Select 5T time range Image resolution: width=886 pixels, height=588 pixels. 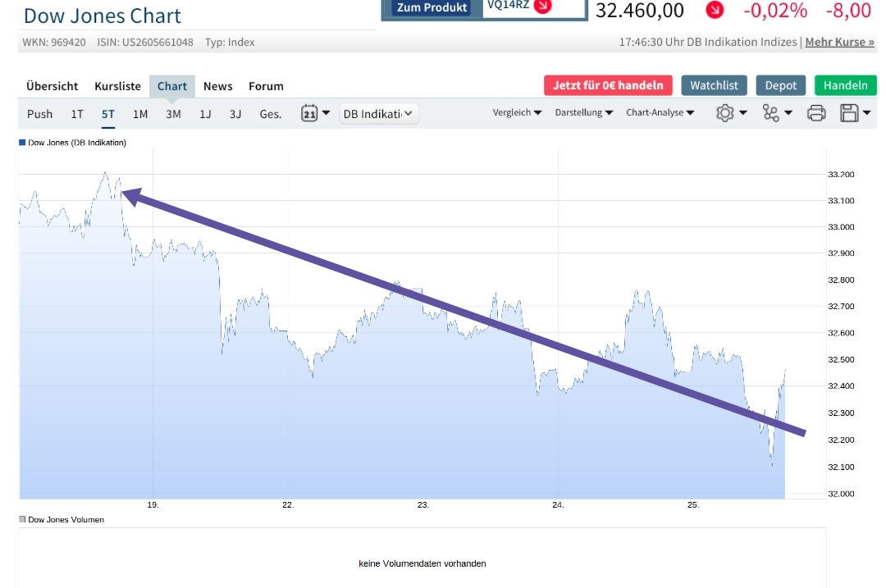coord(108,113)
